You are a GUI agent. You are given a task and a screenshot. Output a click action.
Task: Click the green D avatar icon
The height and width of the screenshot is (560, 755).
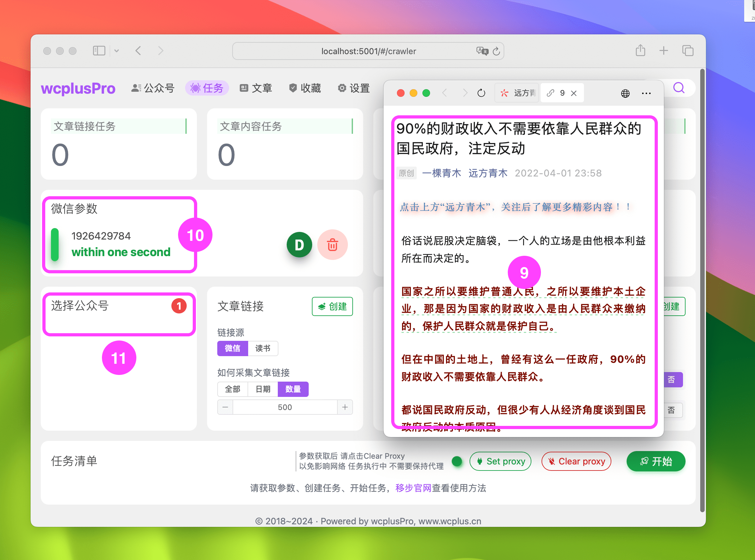[299, 245]
